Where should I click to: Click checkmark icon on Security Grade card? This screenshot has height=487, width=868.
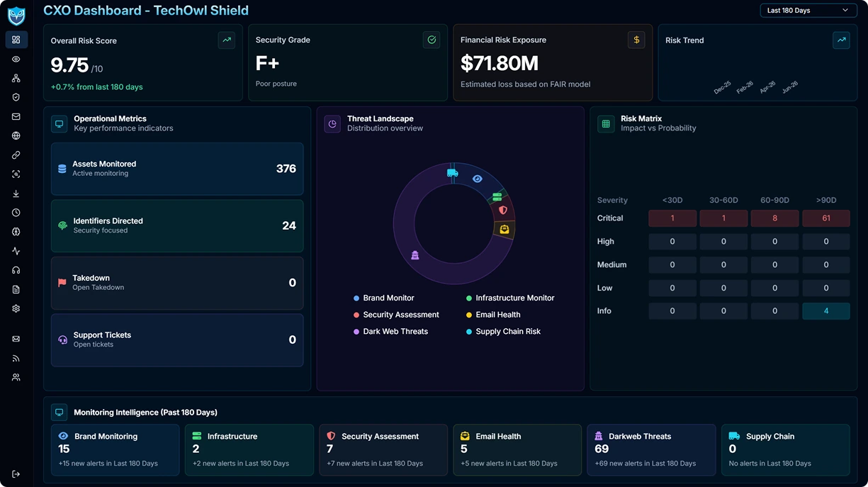coord(432,40)
